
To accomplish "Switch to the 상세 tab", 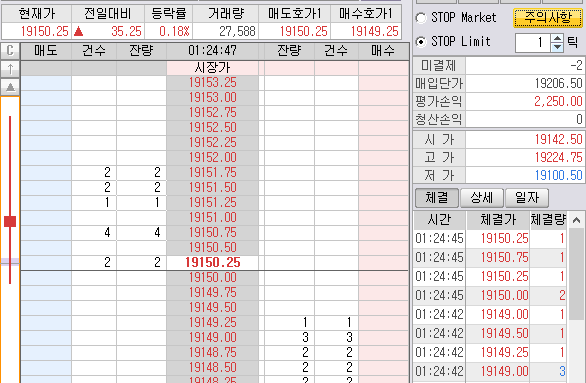I will coord(481,198).
